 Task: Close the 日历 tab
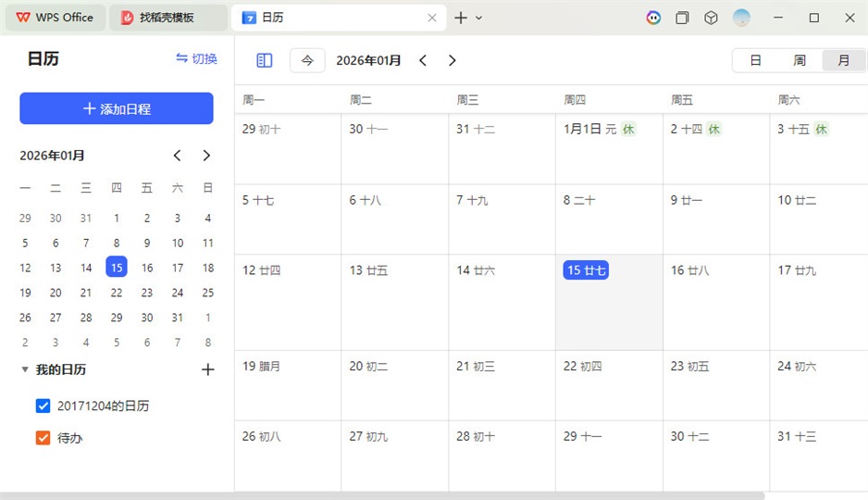[432, 18]
